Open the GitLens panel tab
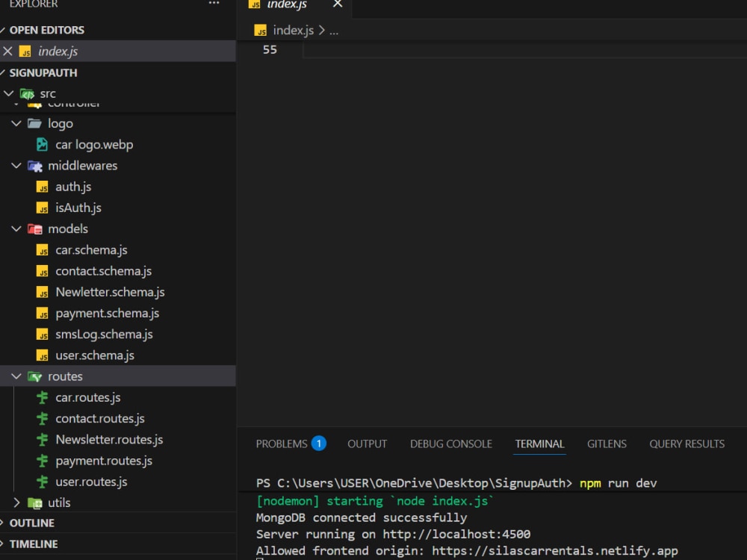The image size is (747, 560). click(607, 444)
